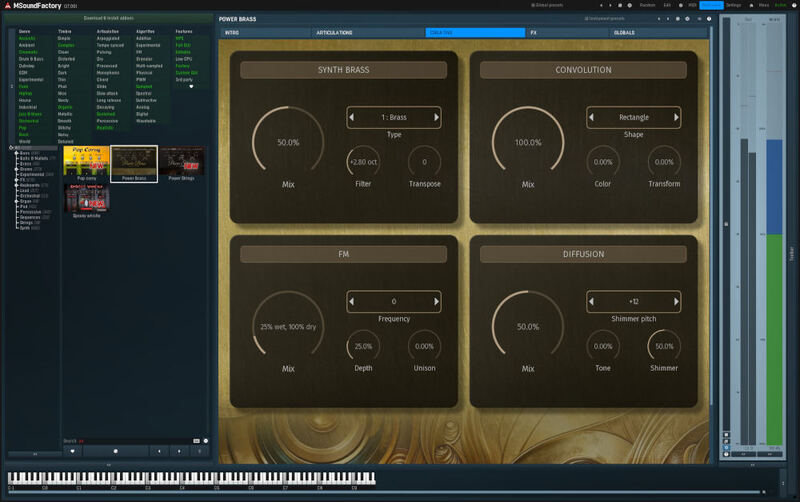Click the favorites heart filter under Features
This screenshot has height=502, width=800.
191,86
